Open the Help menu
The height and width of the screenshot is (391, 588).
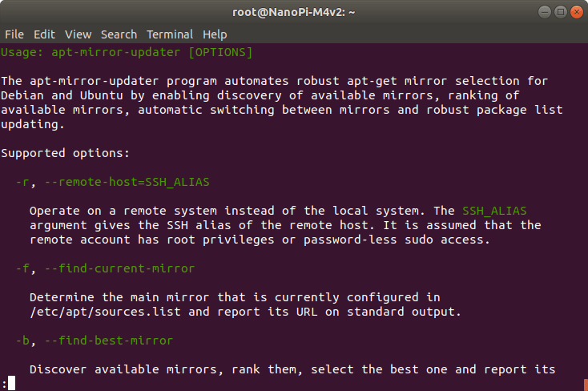point(215,34)
